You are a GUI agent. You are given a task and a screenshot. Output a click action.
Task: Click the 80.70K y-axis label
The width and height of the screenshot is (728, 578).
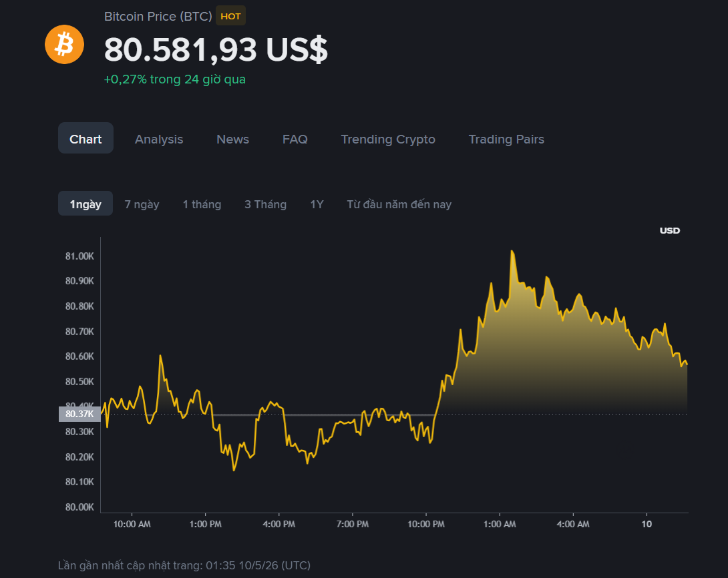[x=80, y=331]
